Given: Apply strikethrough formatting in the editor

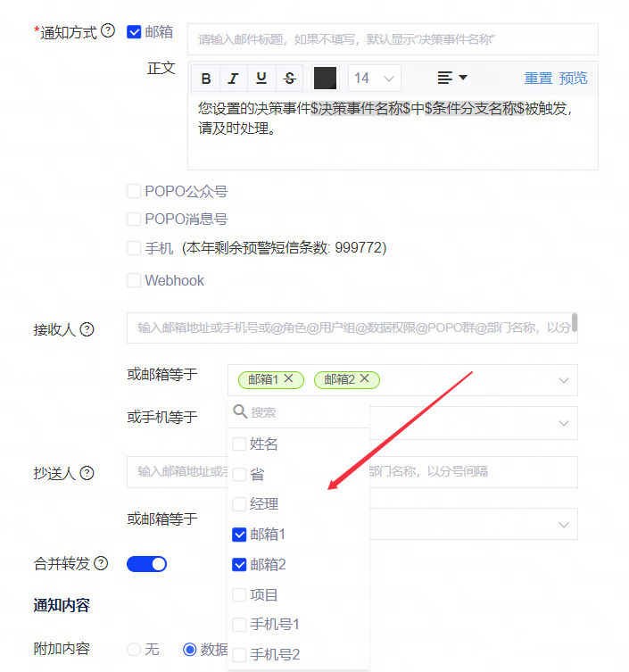Looking at the screenshot, I should click(289, 78).
